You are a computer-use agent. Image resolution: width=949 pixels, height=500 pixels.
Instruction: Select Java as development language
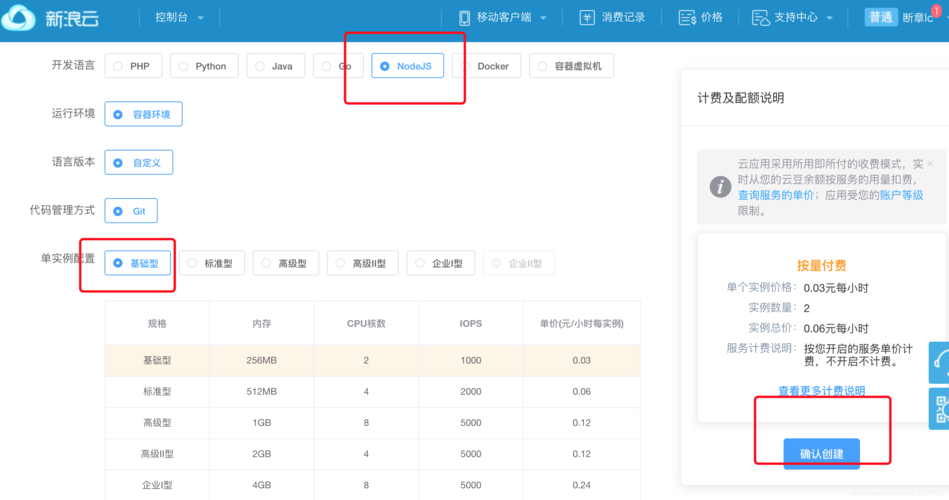[x=275, y=66]
